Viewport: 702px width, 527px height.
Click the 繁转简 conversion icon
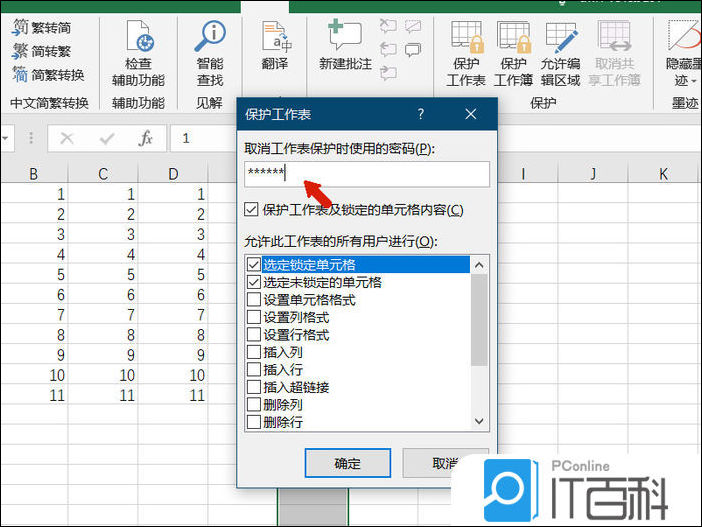coord(20,27)
